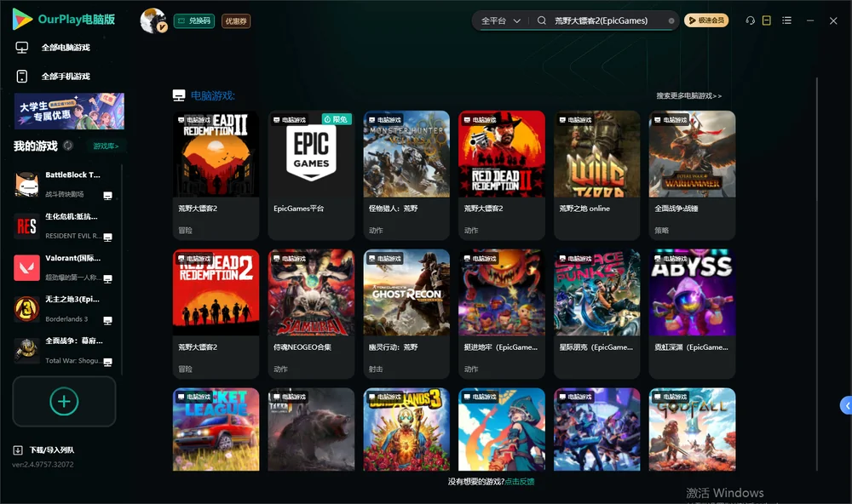Open the user avatar profile
Viewport: 852px width, 504px height.
pyautogui.click(x=153, y=20)
